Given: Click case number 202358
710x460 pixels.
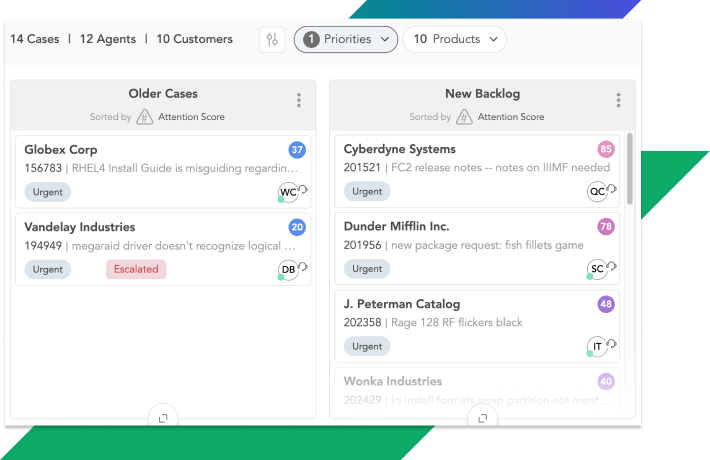Looking at the screenshot, I should tap(362, 322).
